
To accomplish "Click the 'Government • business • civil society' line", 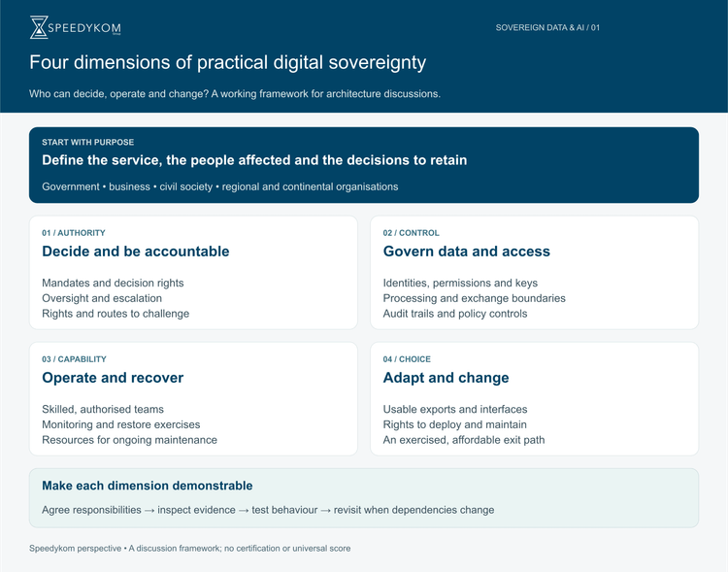I will [220, 186].
